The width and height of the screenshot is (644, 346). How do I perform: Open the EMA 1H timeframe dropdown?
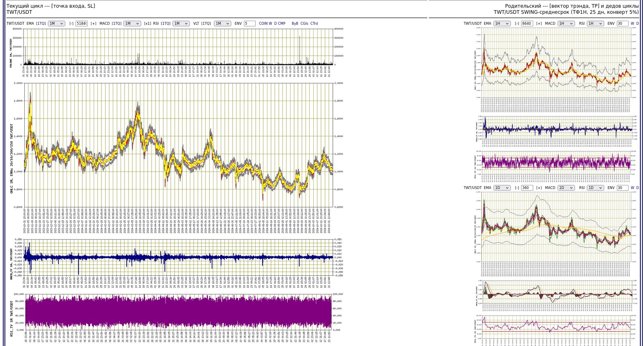[502, 24]
